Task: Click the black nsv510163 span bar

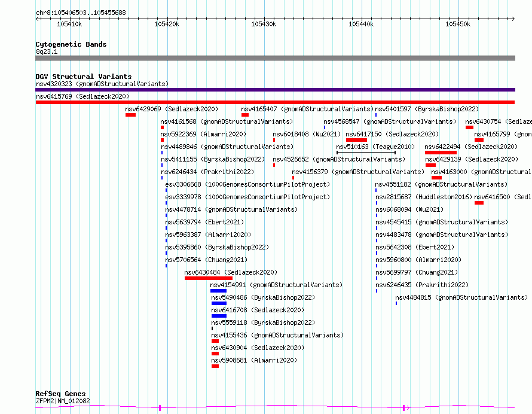Action: 366,153
